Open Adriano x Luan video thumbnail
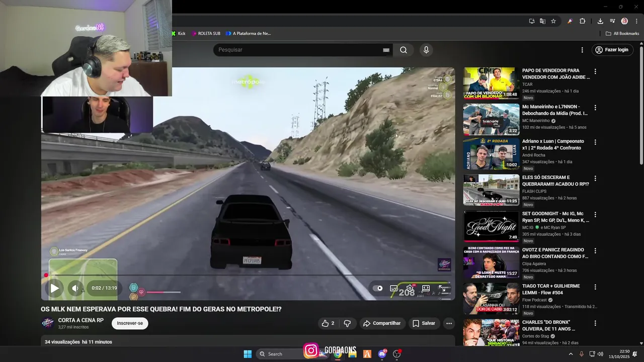This screenshot has height=362, width=644. [x=491, y=155]
